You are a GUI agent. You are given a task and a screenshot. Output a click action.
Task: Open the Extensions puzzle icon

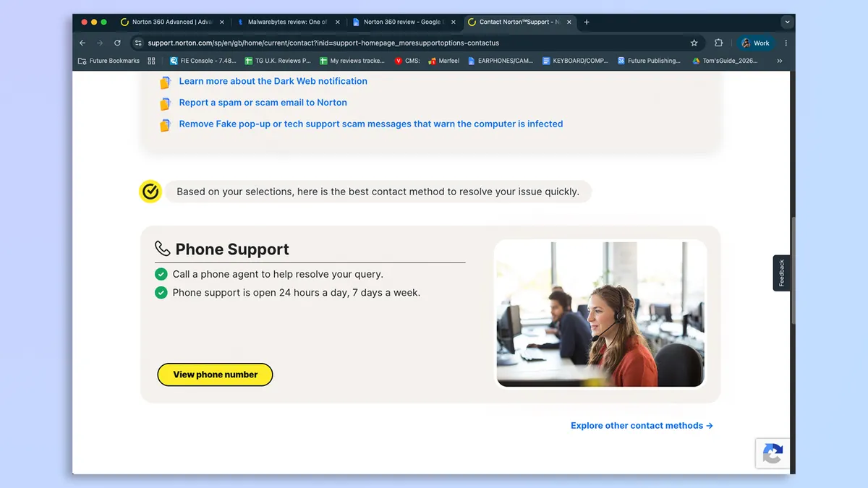[718, 43]
